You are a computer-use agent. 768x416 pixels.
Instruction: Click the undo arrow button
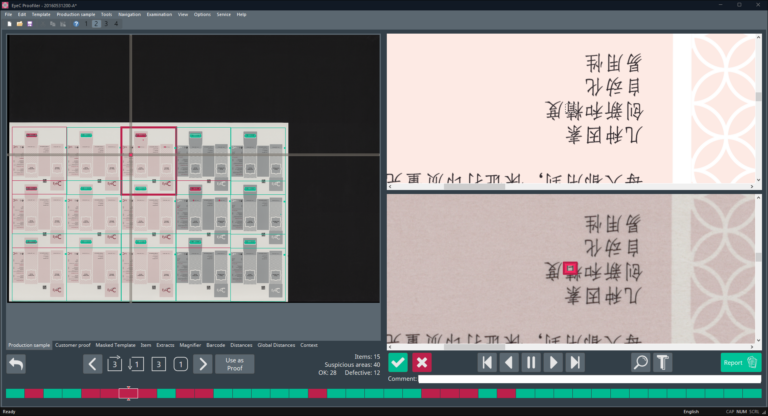[x=16, y=364]
